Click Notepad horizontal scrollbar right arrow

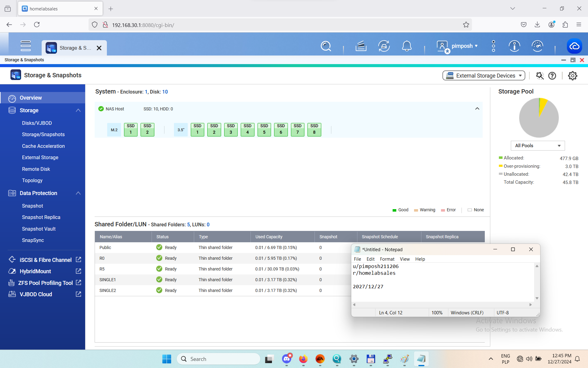[531, 305]
